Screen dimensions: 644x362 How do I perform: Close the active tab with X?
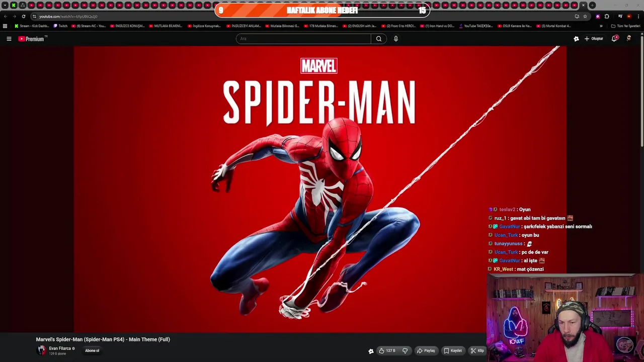coord(584,6)
